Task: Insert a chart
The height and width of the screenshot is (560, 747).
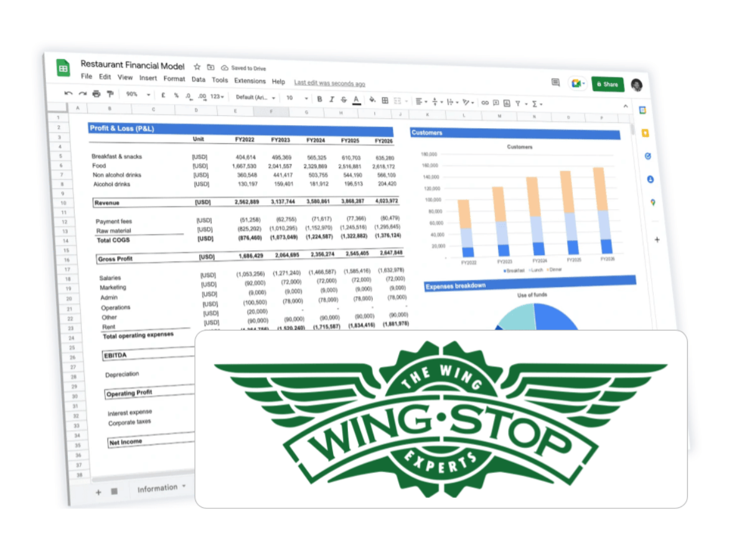Action: [507, 103]
